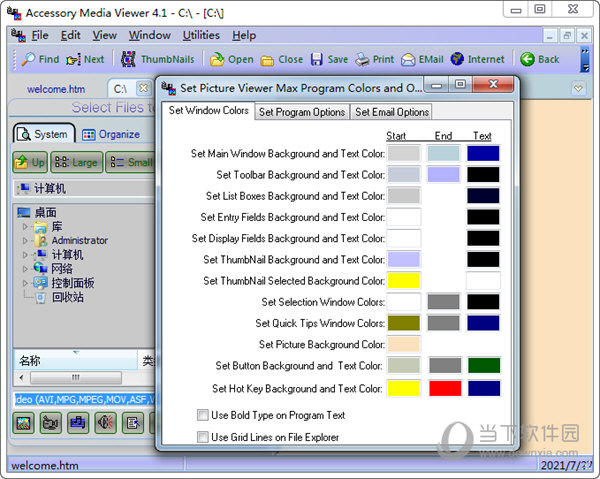Screen dimensions: 600x479
Task: Open the Window menu
Action: [x=150, y=36]
